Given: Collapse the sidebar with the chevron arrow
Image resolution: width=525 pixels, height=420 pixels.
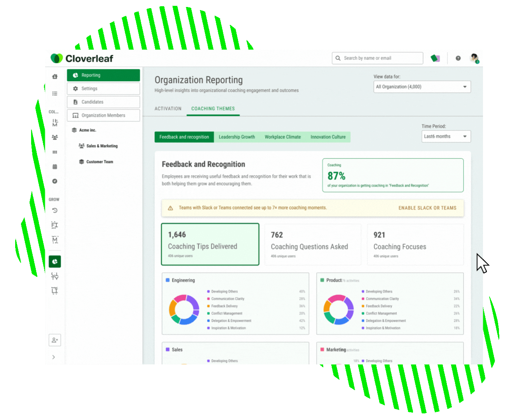Looking at the screenshot, I should tap(54, 357).
